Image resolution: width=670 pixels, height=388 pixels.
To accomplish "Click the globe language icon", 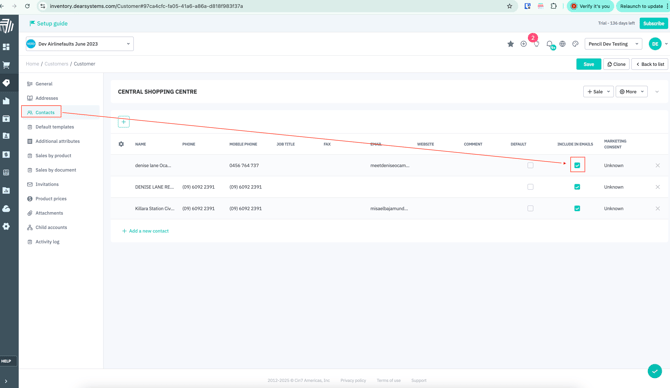I will click(x=563, y=44).
